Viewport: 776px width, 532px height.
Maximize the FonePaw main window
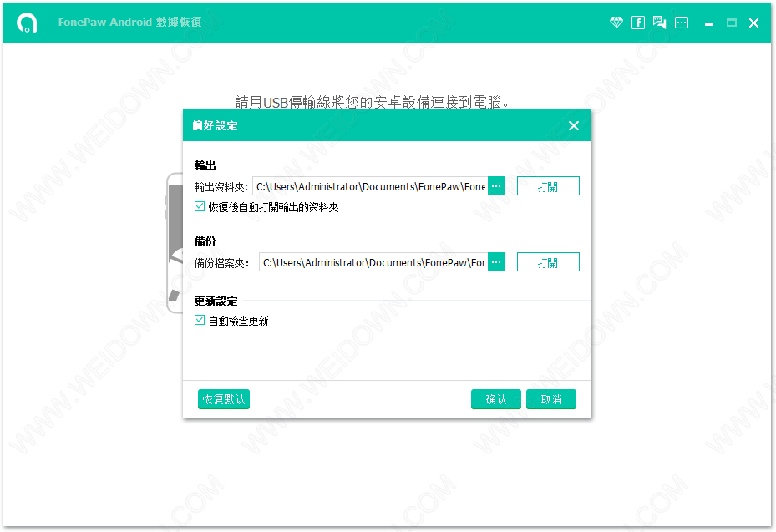tap(732, 23)
